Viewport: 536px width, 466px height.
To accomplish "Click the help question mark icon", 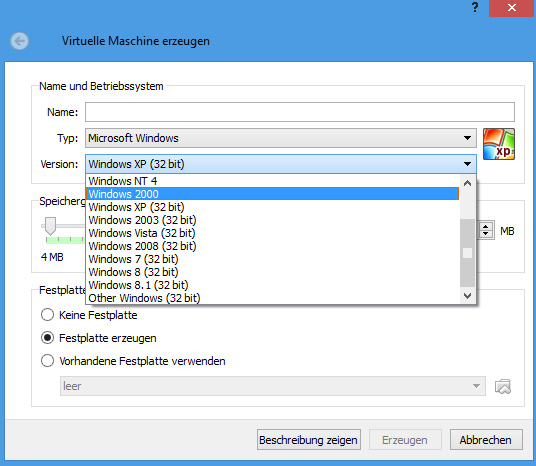I will click(475, 7).
